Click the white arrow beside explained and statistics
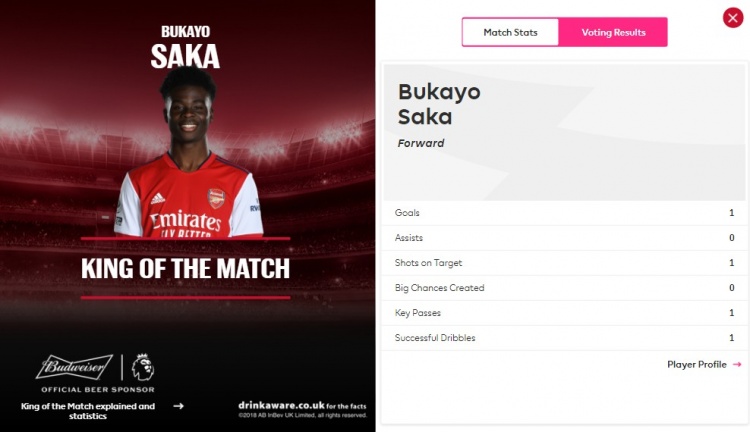The image size is (750, 432). click(x=178, y=406)
